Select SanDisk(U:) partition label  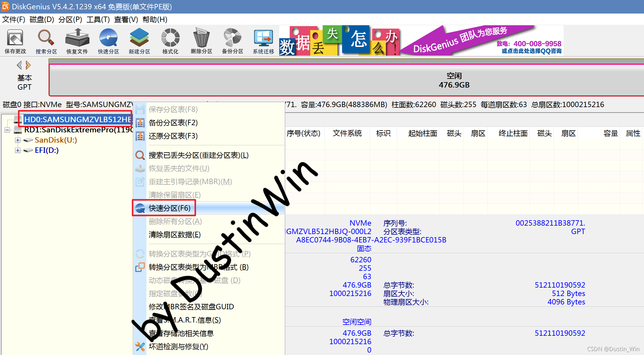[56, 140]
